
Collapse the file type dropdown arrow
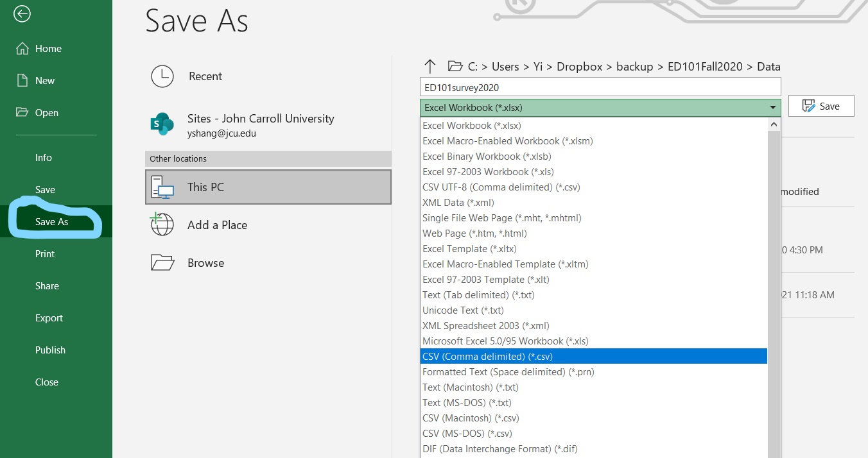[x=773, y=108]
